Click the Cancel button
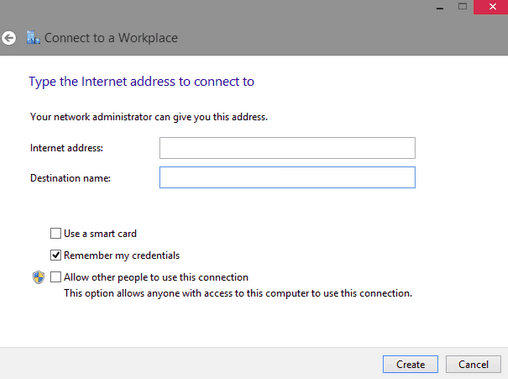The height and width of the screenshot is (379, 508). (473, 364)
